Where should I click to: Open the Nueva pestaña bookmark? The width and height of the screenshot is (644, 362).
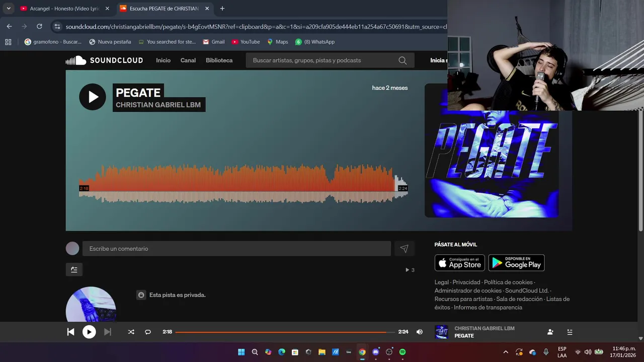click(x=110, y=42)
